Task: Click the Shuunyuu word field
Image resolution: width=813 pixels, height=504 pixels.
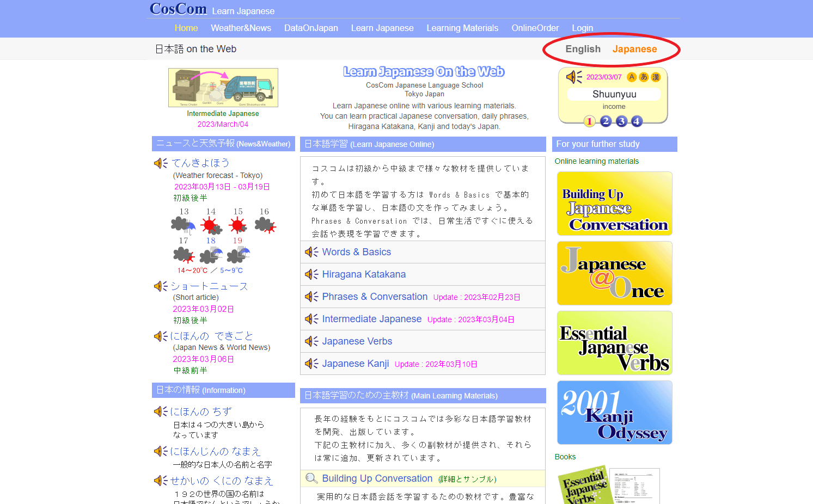Action: tap(614, 94)
